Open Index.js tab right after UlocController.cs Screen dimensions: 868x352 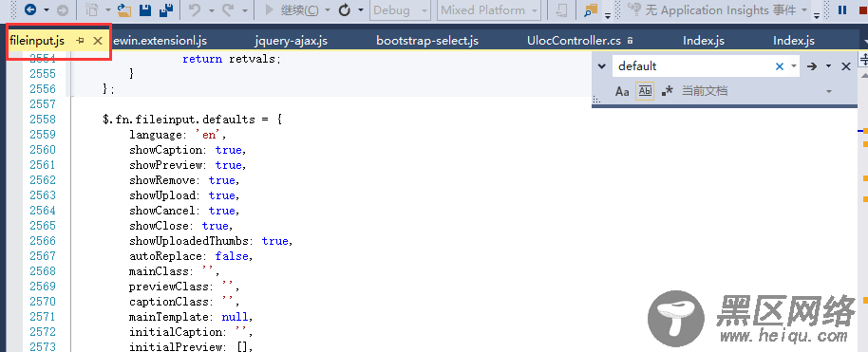(x=704, y=41)
